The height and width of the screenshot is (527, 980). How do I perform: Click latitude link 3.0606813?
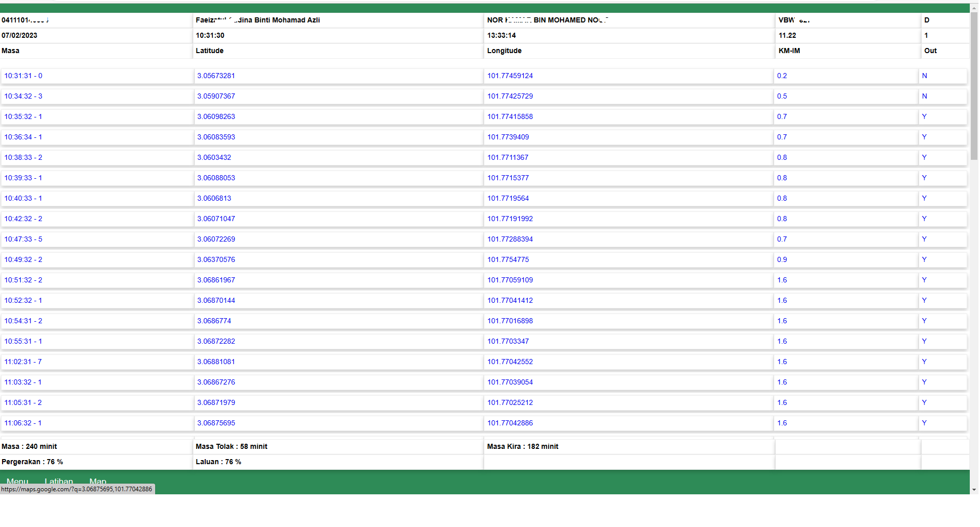point(214,199)
